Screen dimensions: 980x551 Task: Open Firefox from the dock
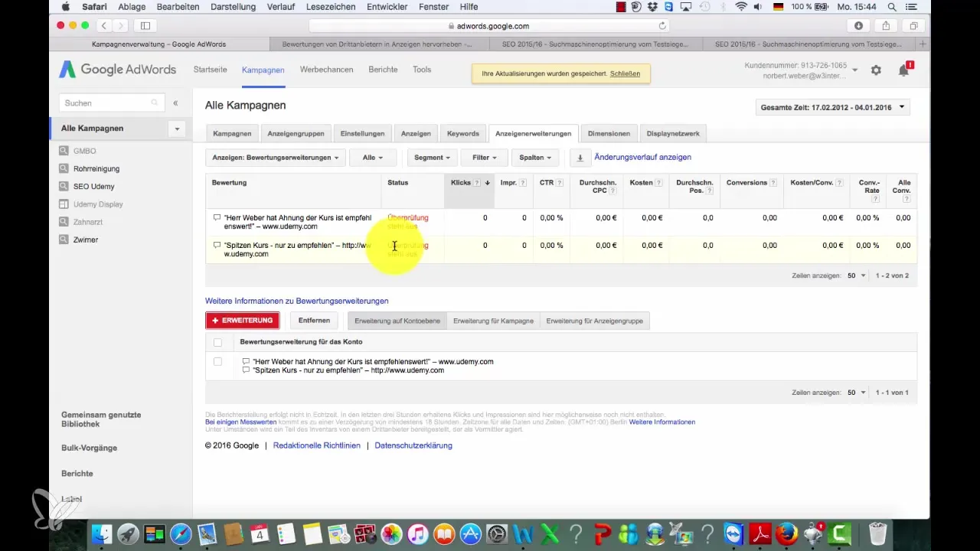point(786,533)
